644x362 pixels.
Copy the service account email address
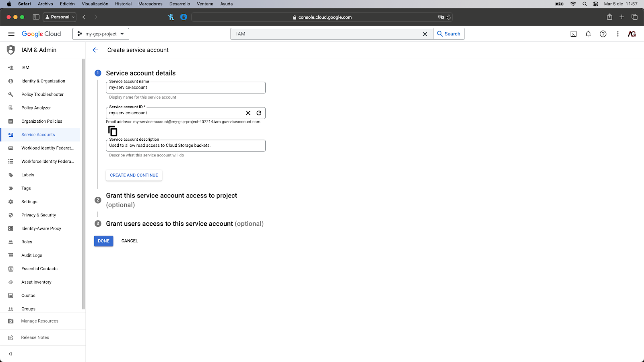pyautogui.click(x=112, y=130)
